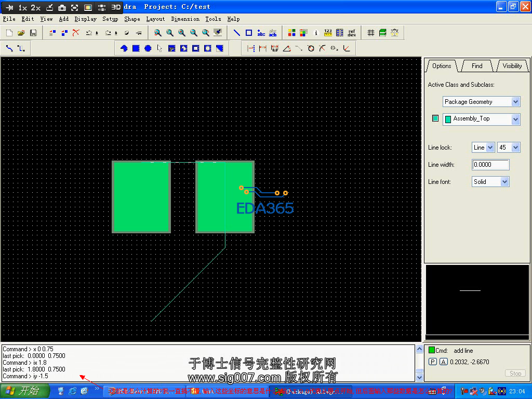Click the Assembly_Top subclass color box

coord(435,118)
